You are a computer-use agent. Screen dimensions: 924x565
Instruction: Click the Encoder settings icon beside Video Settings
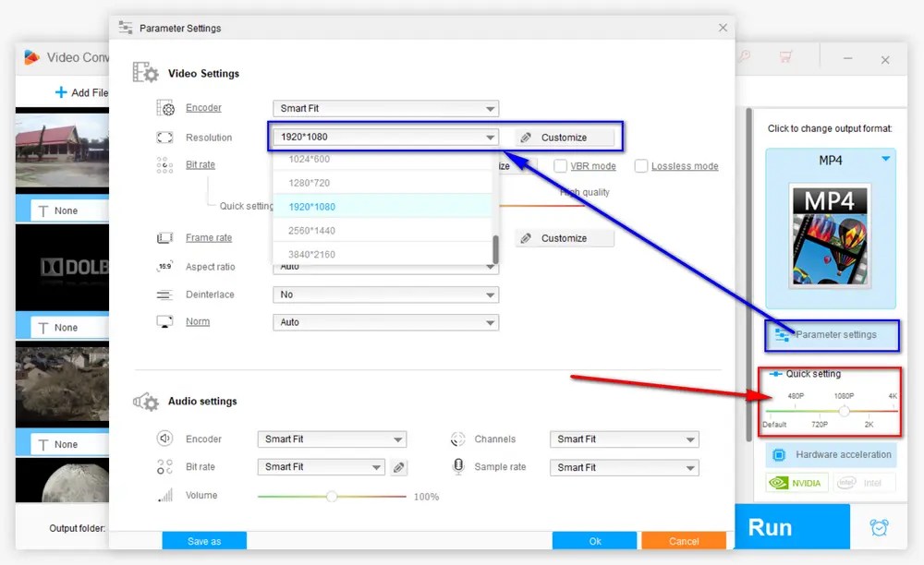(x=164, y=107)
